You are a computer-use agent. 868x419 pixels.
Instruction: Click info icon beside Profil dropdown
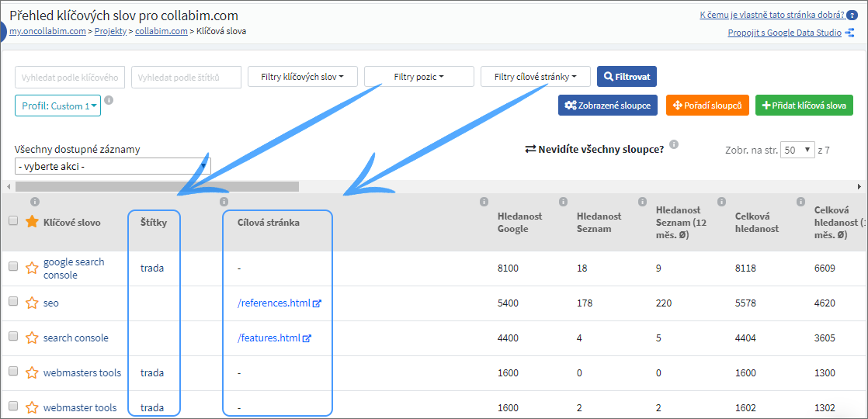click(x=109, y=100)
